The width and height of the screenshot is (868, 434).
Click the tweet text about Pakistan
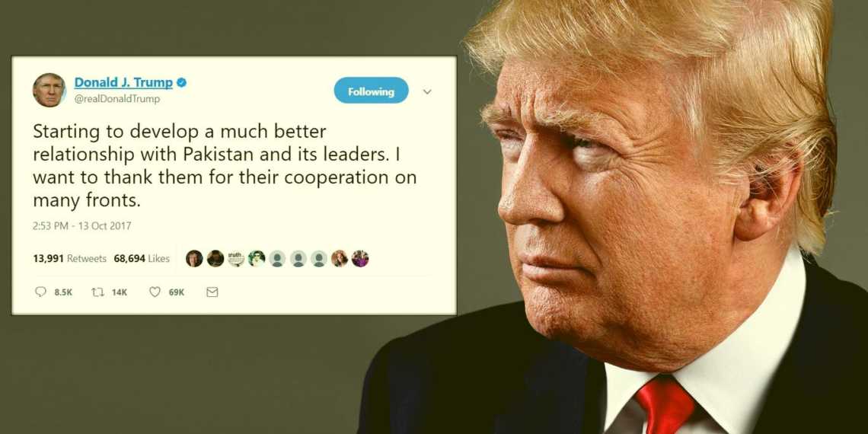click(225, 167)
